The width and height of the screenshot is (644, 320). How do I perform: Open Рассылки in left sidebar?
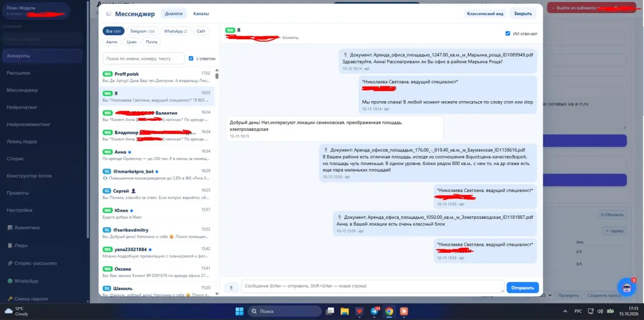pyautogui.click(x=42, y=73)
